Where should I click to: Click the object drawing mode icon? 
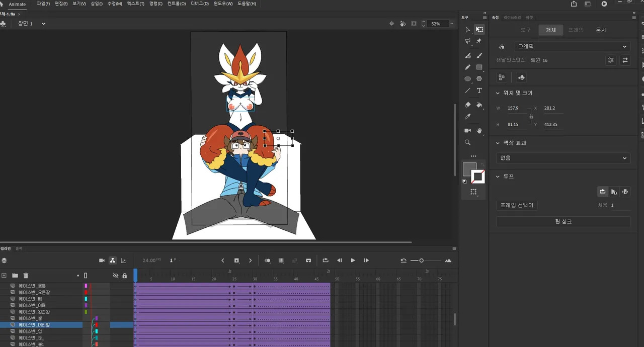point(473,192)
